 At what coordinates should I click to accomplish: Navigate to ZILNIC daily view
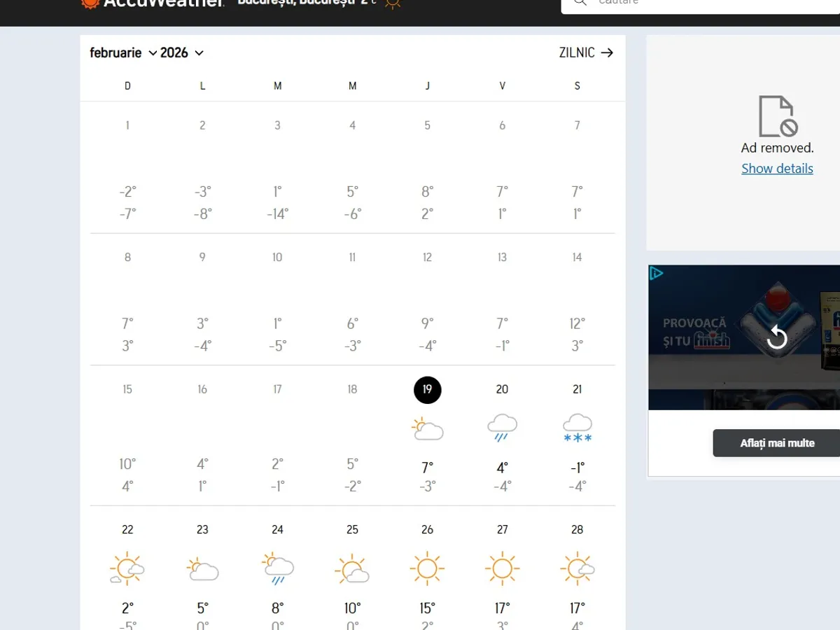[587, 52]
